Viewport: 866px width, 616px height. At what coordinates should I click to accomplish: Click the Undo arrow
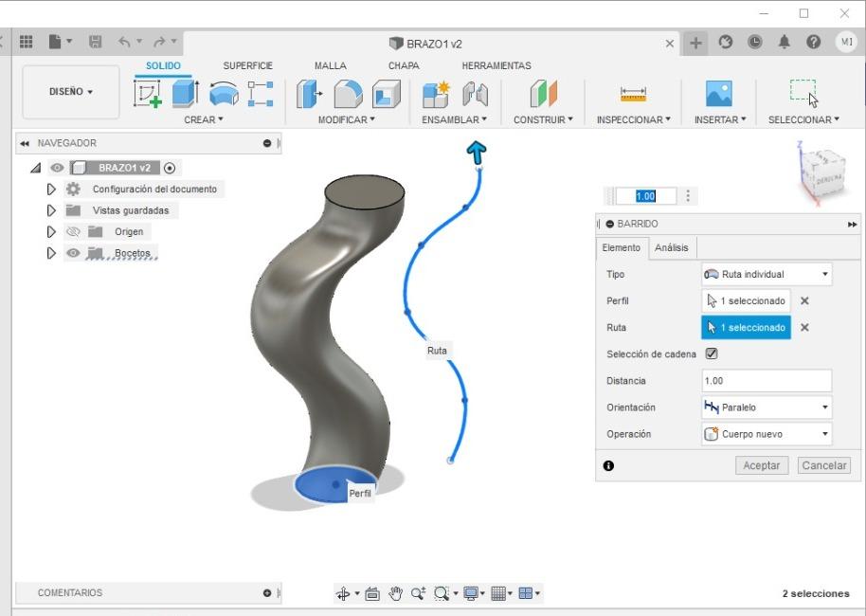tap(124, 42)
